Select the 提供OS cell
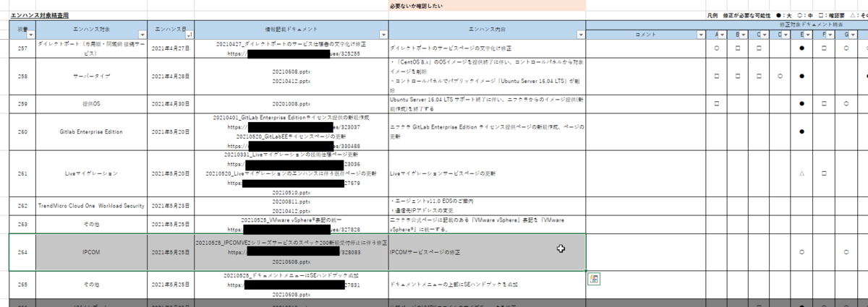Viewport: 868px width, 307px height. 91,103
